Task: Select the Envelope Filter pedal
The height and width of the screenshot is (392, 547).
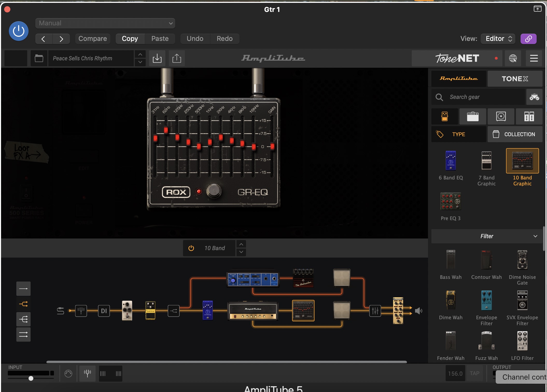Action: tap(487, 300)
